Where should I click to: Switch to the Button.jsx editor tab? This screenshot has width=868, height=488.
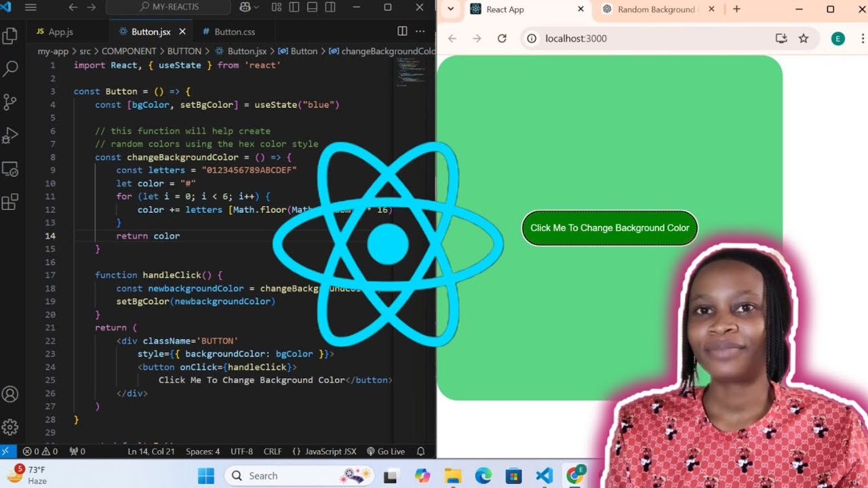click(x=151, y=32)
